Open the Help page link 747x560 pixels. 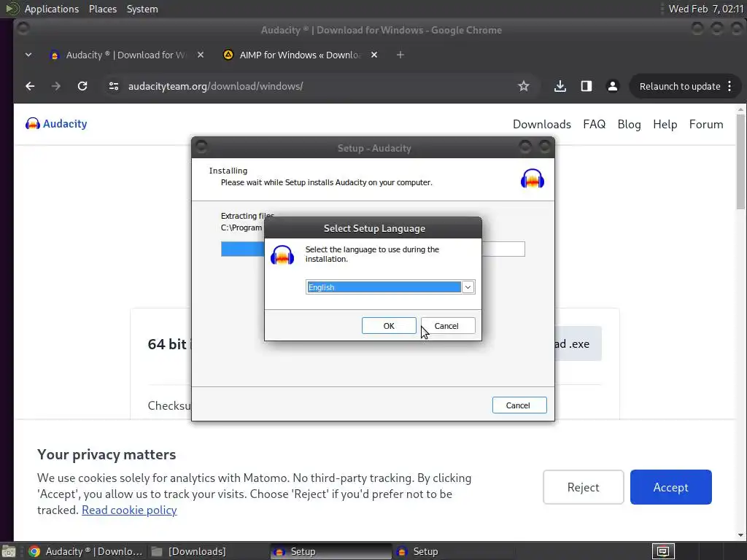click(x=665, y=124)
